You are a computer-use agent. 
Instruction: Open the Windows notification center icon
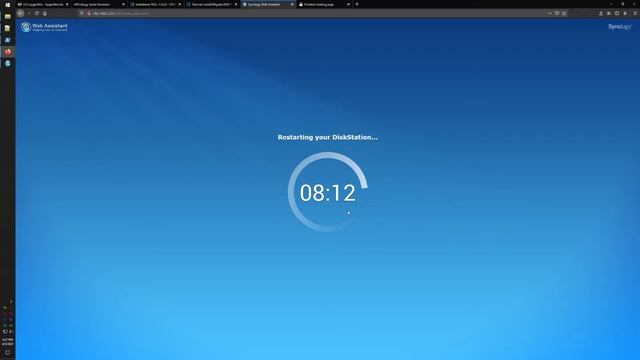click(x=7, y=353)
